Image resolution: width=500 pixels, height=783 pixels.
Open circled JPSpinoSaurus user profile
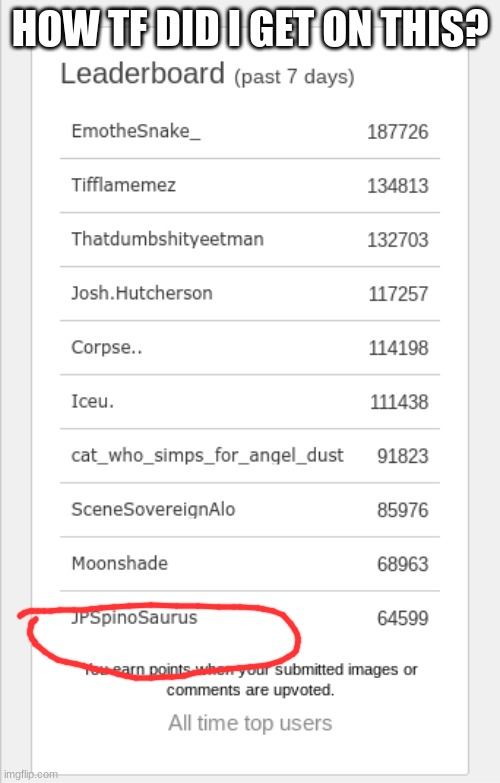[x=134, y=618]
